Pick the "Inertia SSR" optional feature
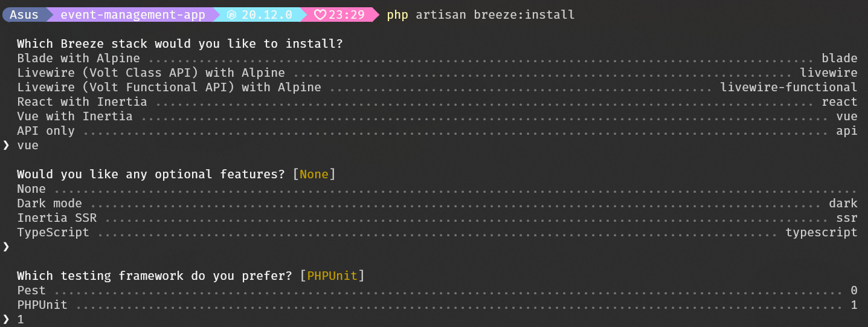This screenshot has height=327, width=868. (x=57, y=218)
